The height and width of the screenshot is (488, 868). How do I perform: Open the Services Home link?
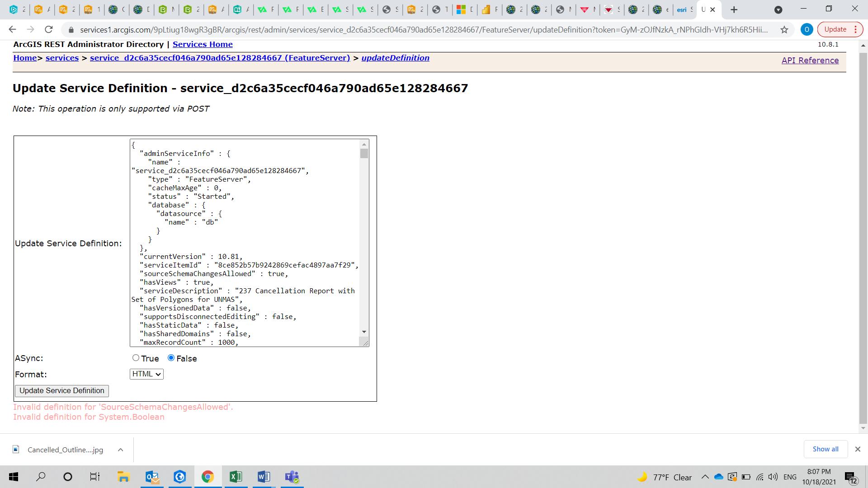coord(202,44)
